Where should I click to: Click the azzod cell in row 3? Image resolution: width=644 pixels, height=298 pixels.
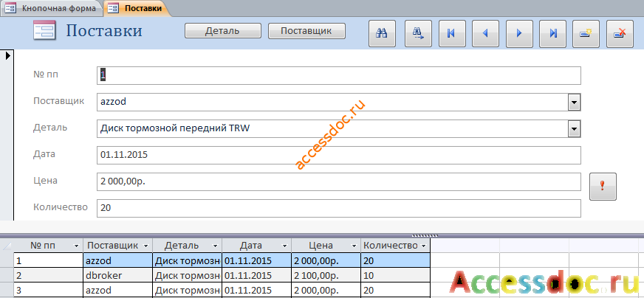click(118, 290)
